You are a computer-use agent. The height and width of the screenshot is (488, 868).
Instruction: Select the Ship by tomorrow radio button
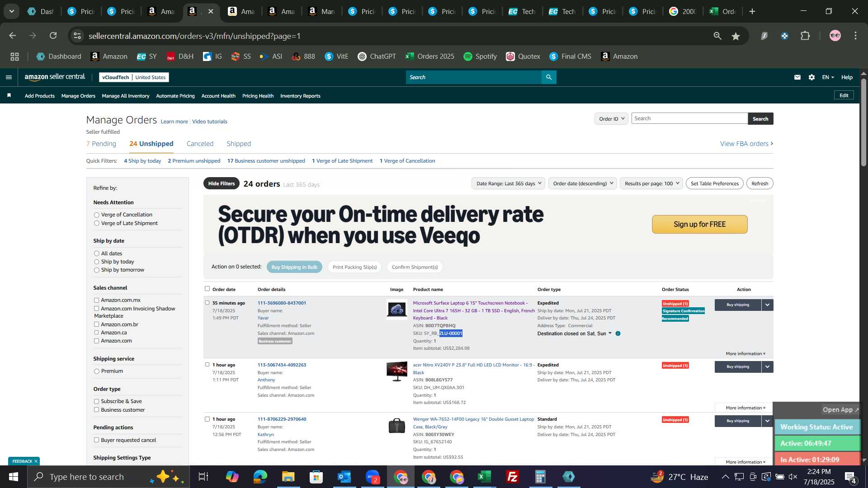[x=96, y=270]
